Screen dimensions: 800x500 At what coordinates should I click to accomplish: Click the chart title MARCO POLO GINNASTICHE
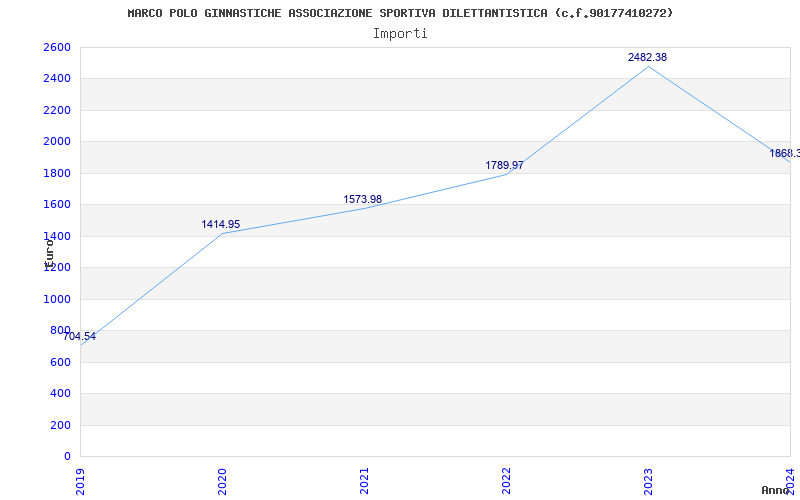[400, 13]
